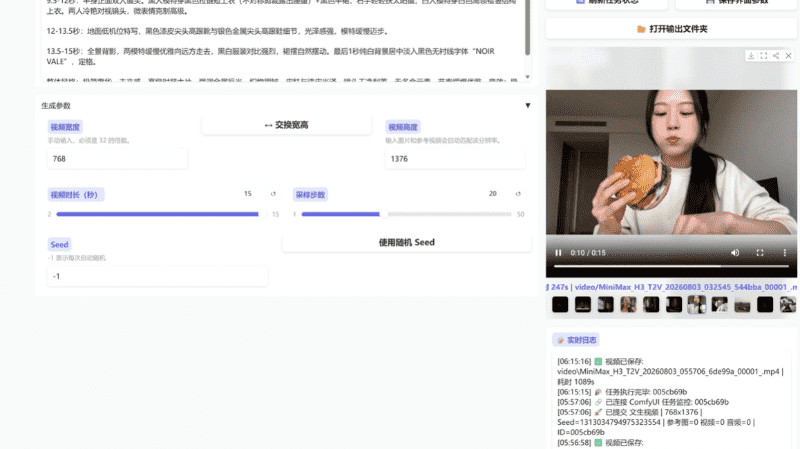The width and height of the screenshot is (800, 449).
Task: Select the fourth gallery thumbnail with red-haired woman
Action: coord(628,305)
